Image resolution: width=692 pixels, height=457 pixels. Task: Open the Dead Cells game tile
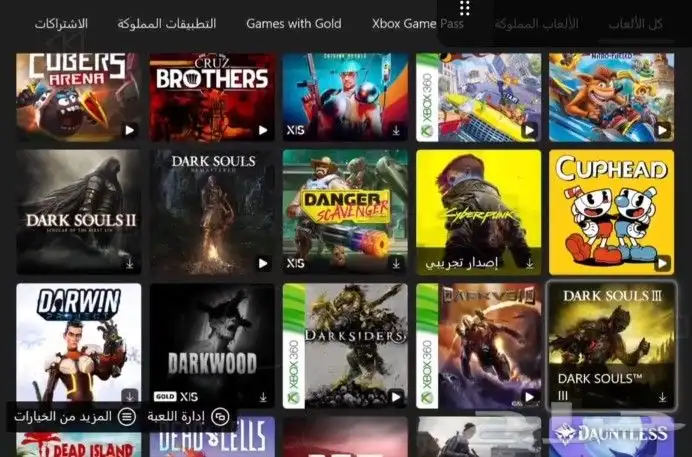212,437
